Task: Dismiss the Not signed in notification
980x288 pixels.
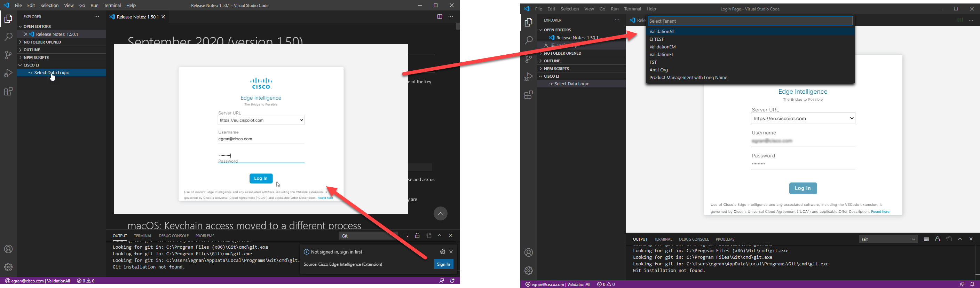Action: tap(451, 252)
